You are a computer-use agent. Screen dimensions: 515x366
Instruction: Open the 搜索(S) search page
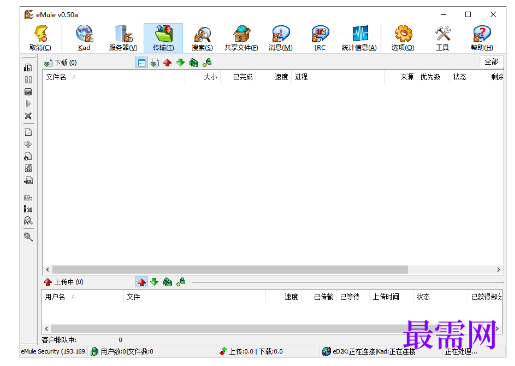pos(202,38)
